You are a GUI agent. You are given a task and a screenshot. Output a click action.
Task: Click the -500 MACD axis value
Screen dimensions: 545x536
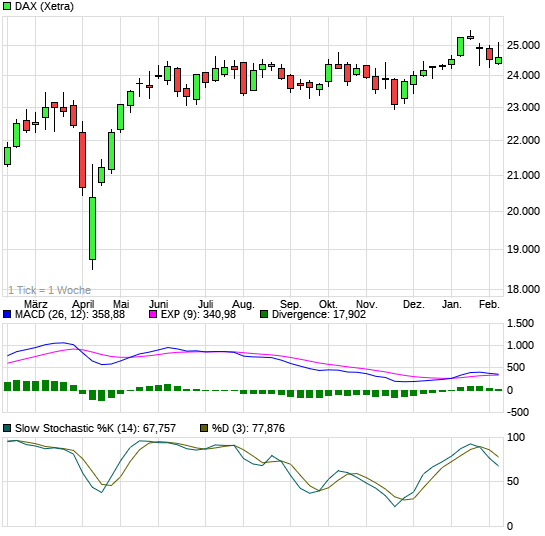click(517, 412)
